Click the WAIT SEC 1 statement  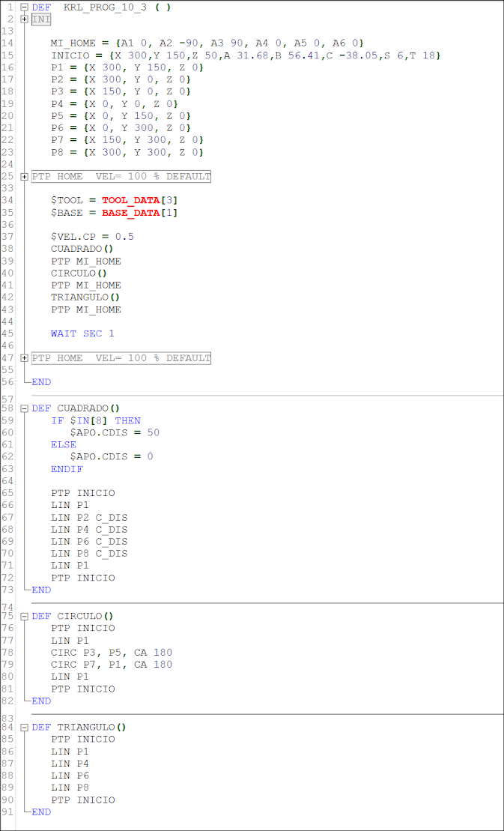(82, 334)
